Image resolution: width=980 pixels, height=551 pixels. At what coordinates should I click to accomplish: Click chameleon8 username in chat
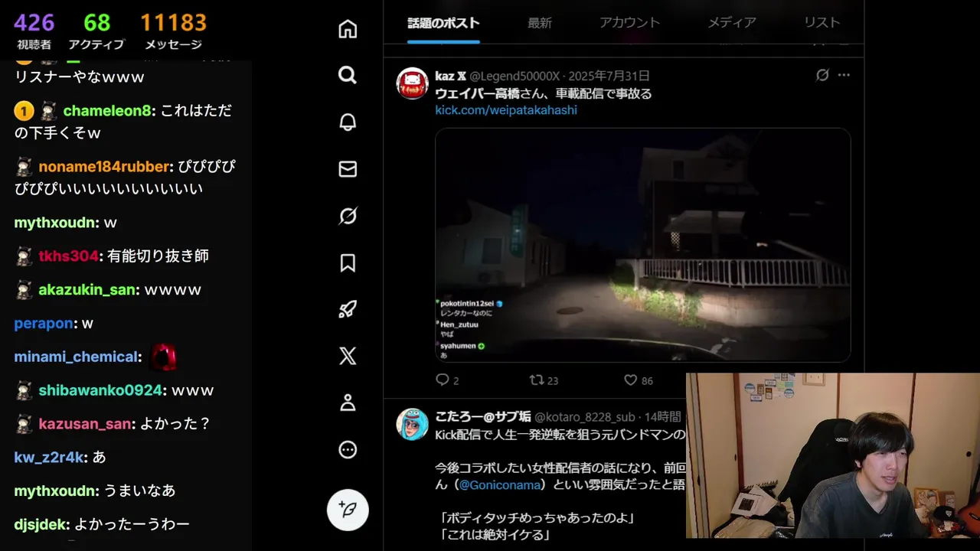click(107, 111)
